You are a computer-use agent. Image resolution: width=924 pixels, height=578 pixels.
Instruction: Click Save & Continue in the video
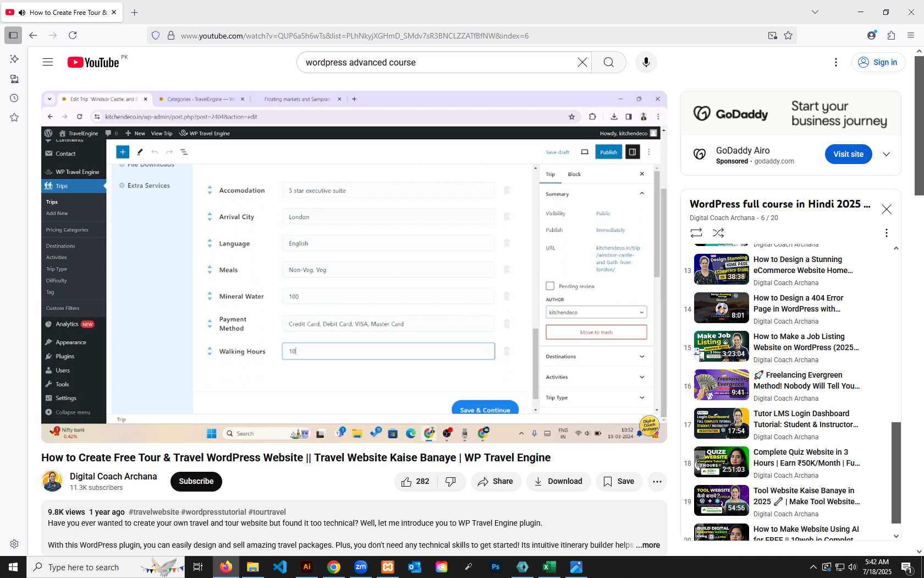[485, 409]
